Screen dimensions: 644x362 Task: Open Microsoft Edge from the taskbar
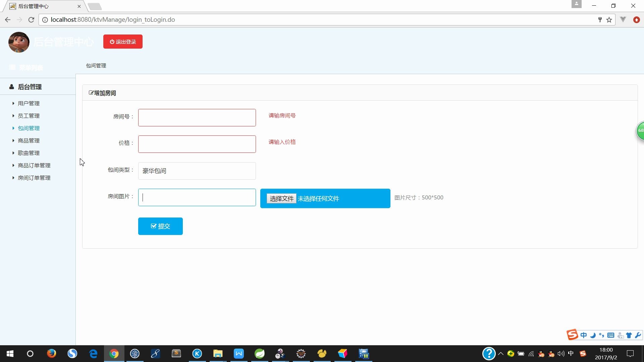(93, 354)
